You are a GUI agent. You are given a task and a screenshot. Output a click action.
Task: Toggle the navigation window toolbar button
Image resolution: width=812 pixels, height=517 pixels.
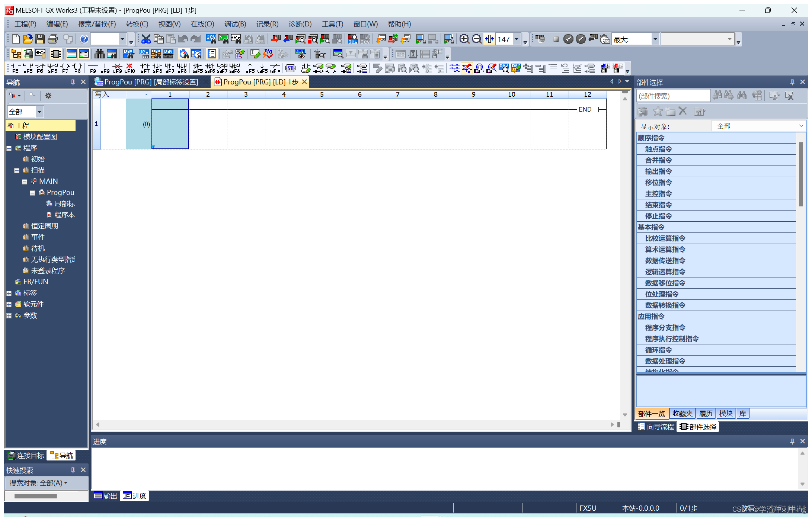click(16, 54)
